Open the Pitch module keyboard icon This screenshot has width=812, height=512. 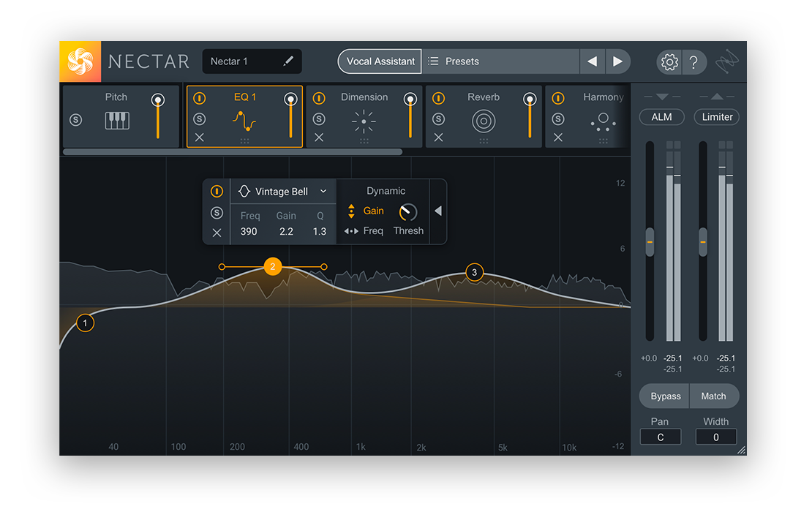[x=116, y=120]
